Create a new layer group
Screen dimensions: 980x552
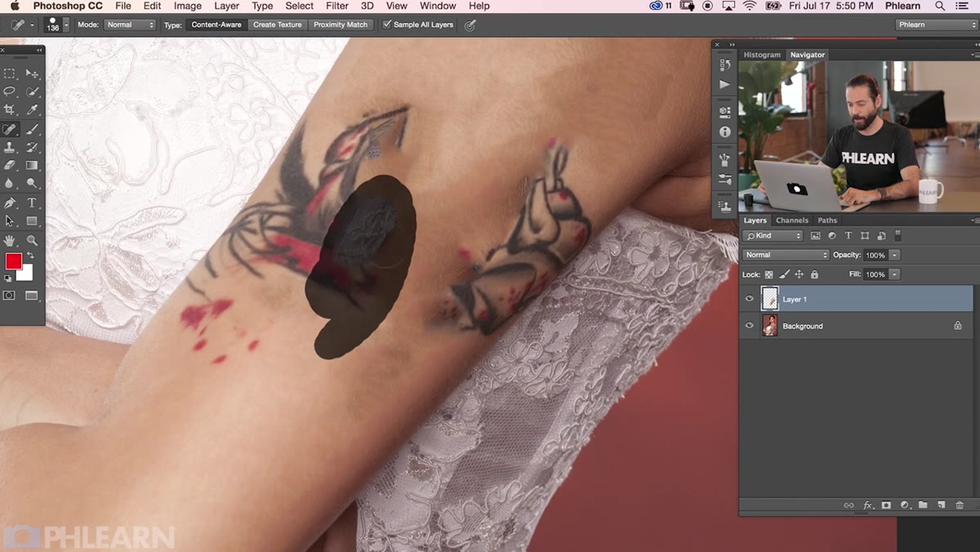pos(923,505)
